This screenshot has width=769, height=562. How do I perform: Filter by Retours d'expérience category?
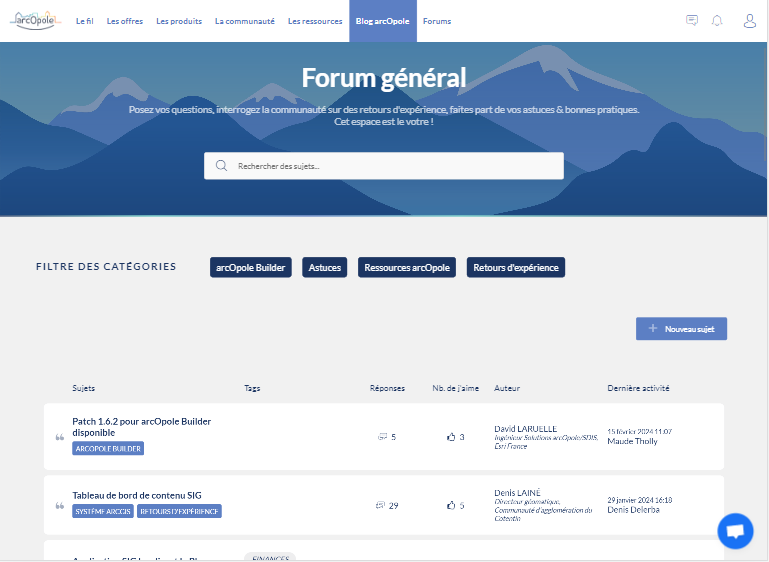click(x=516, y=267)
